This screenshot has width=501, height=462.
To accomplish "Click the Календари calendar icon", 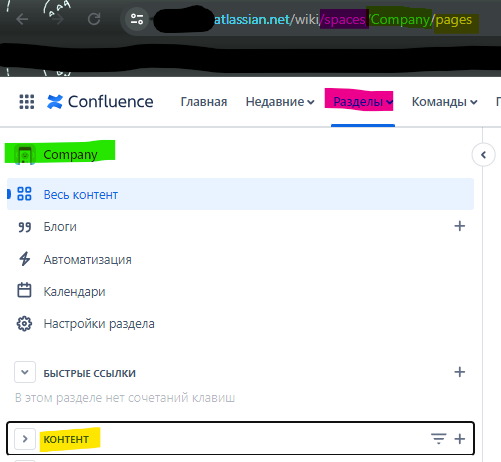I will click(x=24, y=290).
